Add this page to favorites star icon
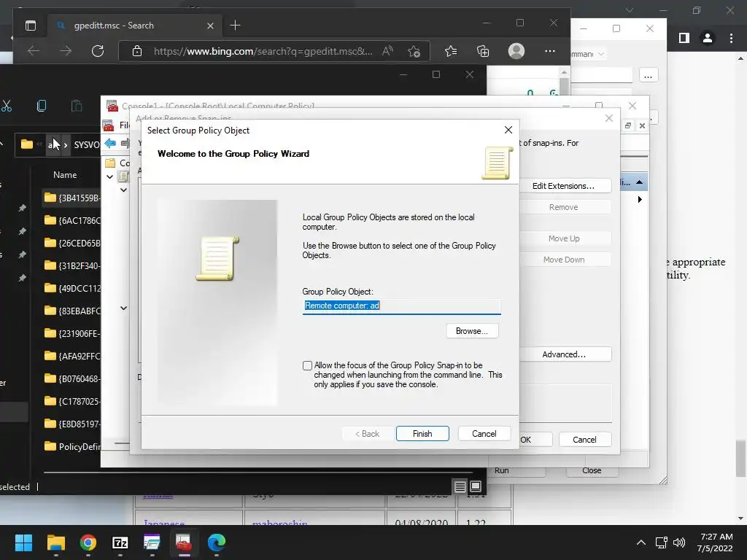The width and height of the screenshot is (747, 560). (x=414, y=51)
